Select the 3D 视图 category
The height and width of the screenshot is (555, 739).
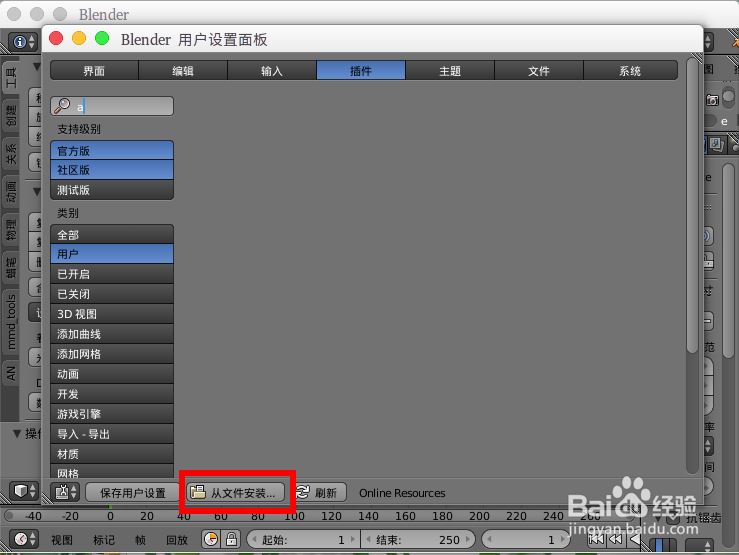(112, 314)
